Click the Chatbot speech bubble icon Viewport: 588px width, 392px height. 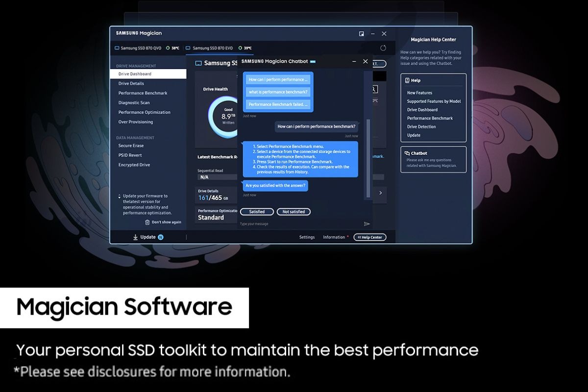tap(408, 153)
